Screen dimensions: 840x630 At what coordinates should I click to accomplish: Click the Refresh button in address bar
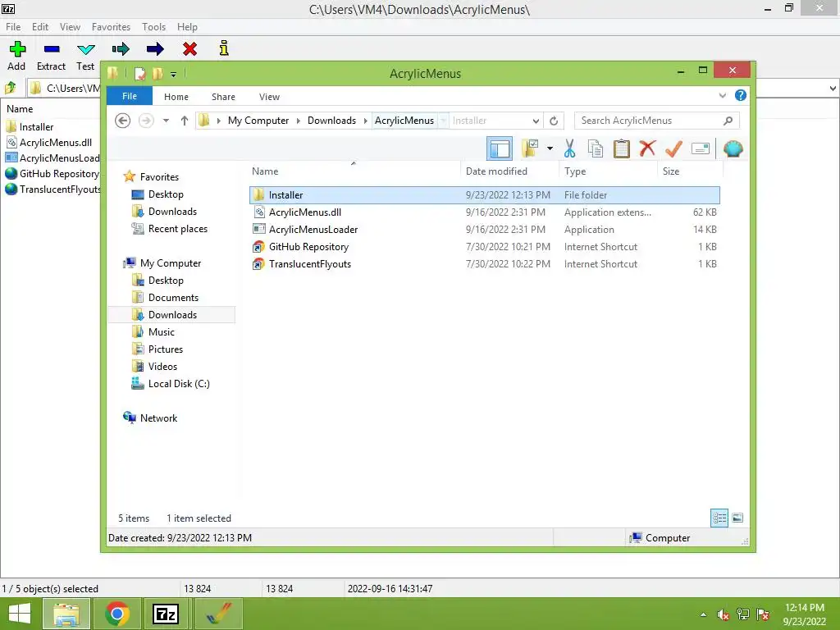554,121
